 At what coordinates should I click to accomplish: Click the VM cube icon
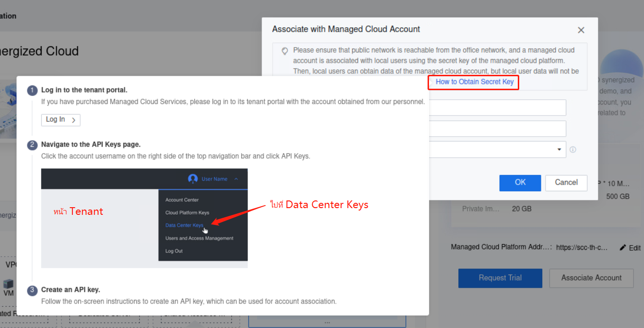click(8, 284)
